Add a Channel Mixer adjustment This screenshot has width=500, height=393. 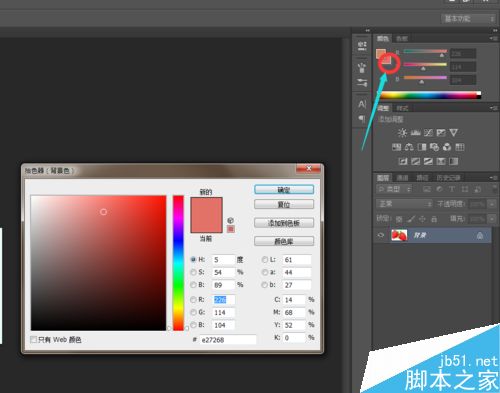click(x=447, y=147)
